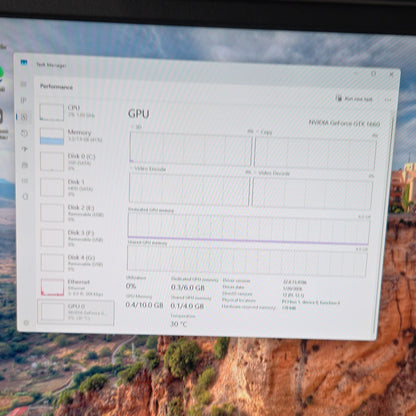The width and height of the screenshot is (416, 416).
Task: Open the 3D engine graph dropdown
Action: tap(136, 127)
